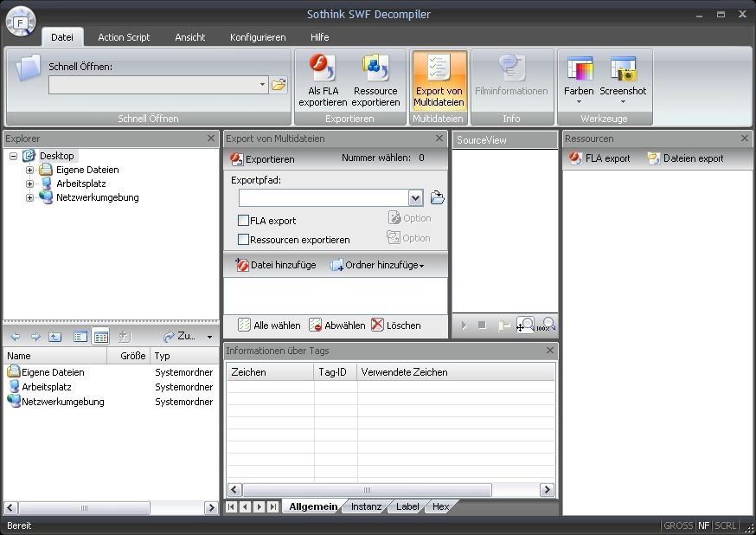Click SourceView stop button

coord(482,326)
